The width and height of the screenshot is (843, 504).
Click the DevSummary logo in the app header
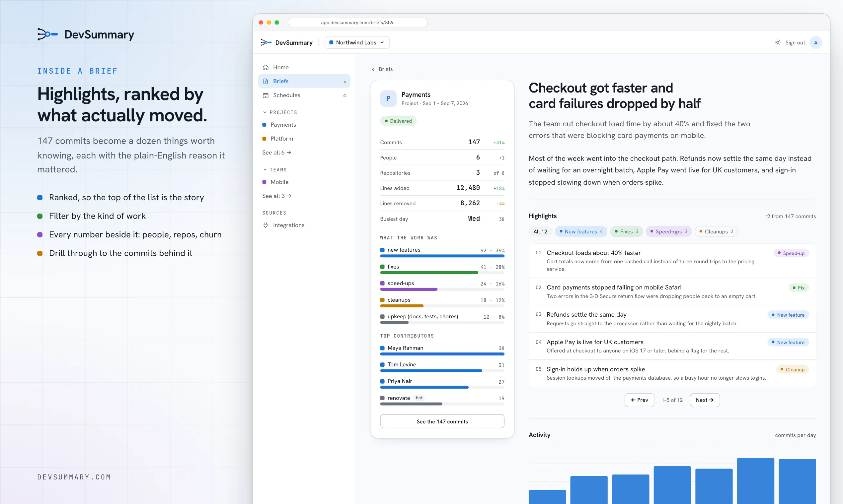pos(286,42)
